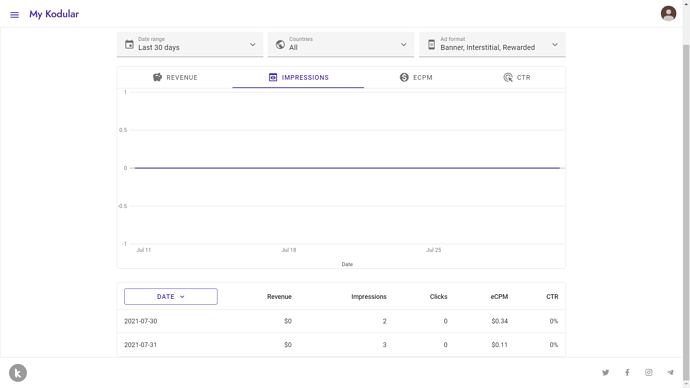This screenshot has width=690, height=388.
Task: Click the phone icon in Ad format
Action: 432,44
